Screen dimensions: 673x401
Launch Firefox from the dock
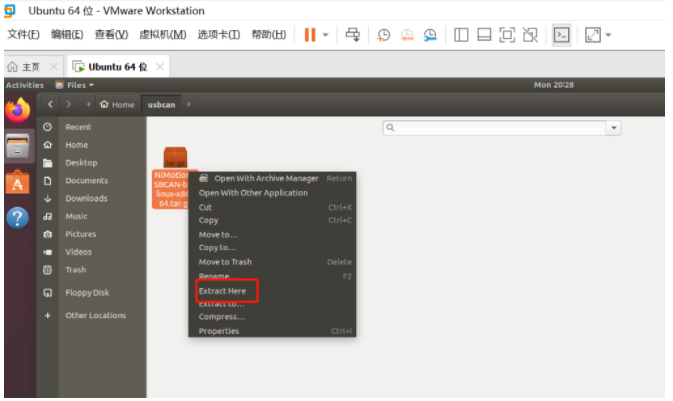tap(18, 110)
